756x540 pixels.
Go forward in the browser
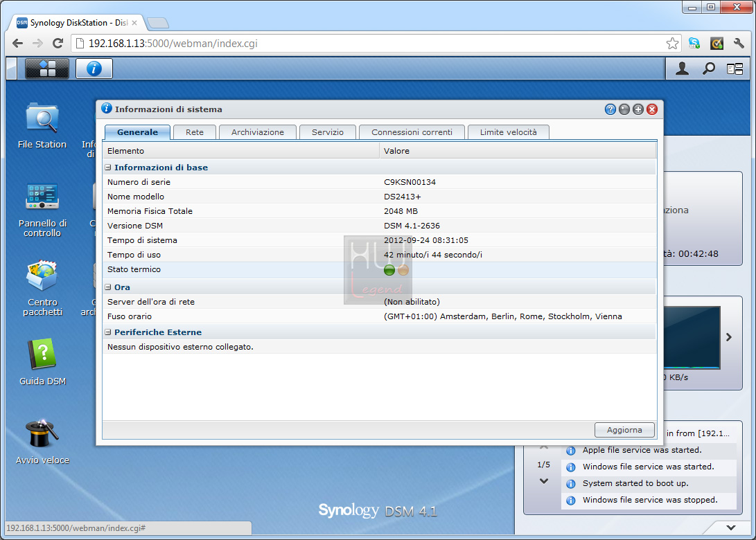coord(37,44)
